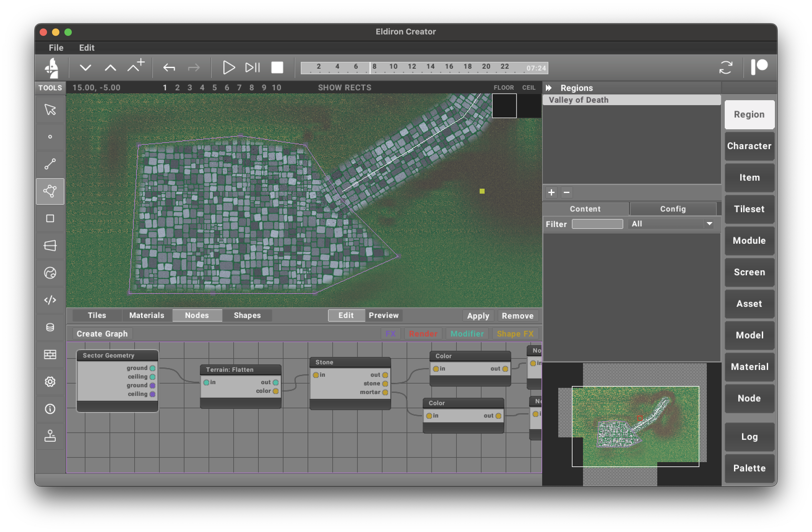Viewport: 812px width, 532px height.
Task: Remove region with minus button
Action: tap(567, 192)
